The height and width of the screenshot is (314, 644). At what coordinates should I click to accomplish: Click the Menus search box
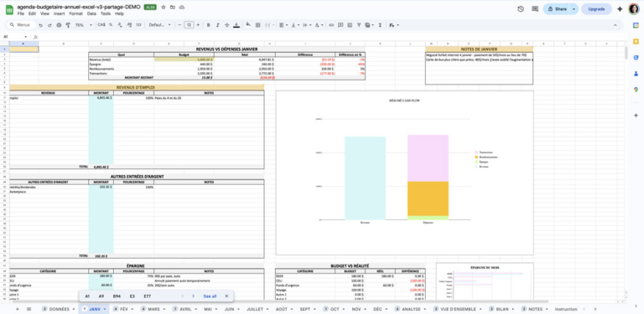tap(21, 25)
